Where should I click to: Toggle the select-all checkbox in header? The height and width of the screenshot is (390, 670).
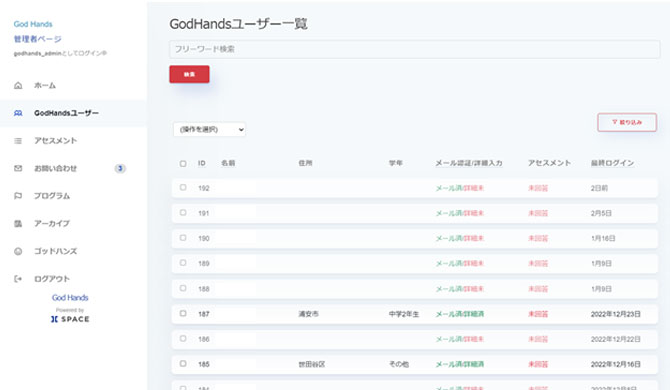pos(183,164)
